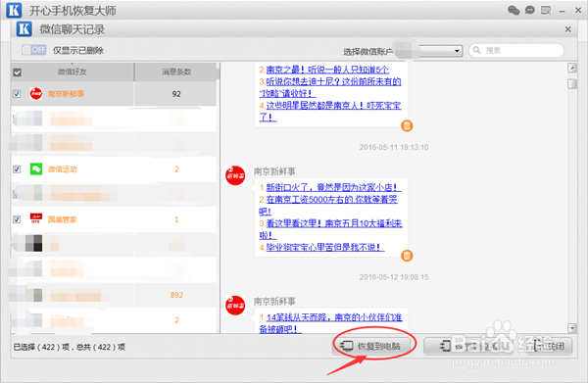Image resolution: width=588 pixels, height=383 pixels.
Task: Open link 看这里看这里！南京五月10大福利来啦
Action: coord(331,229)
